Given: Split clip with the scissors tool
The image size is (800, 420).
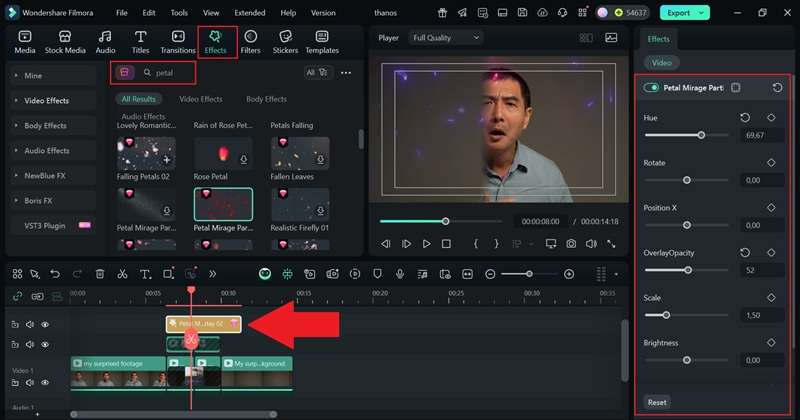Looking at the screenshot, I should coord(122,274).
